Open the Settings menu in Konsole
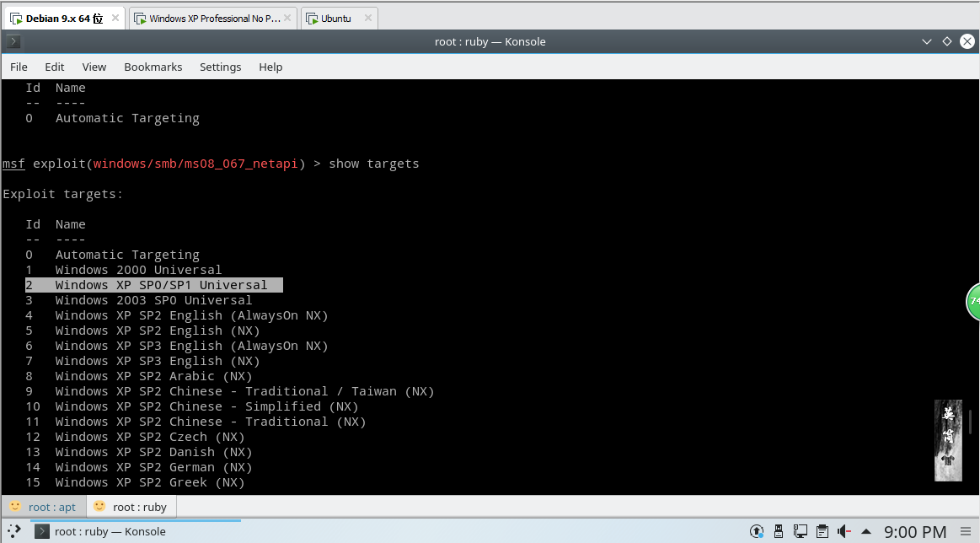The width and height of the screenshot is (980, 543). click(x=220, y=67)
